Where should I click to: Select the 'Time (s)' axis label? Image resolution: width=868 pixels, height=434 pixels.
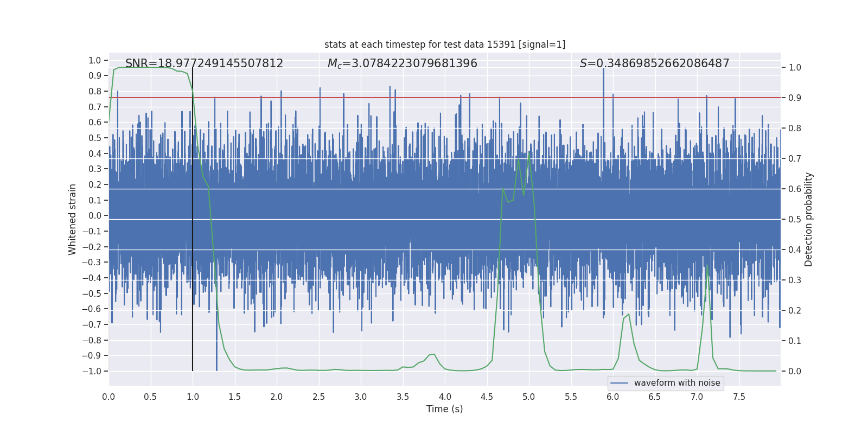(445, 409)
